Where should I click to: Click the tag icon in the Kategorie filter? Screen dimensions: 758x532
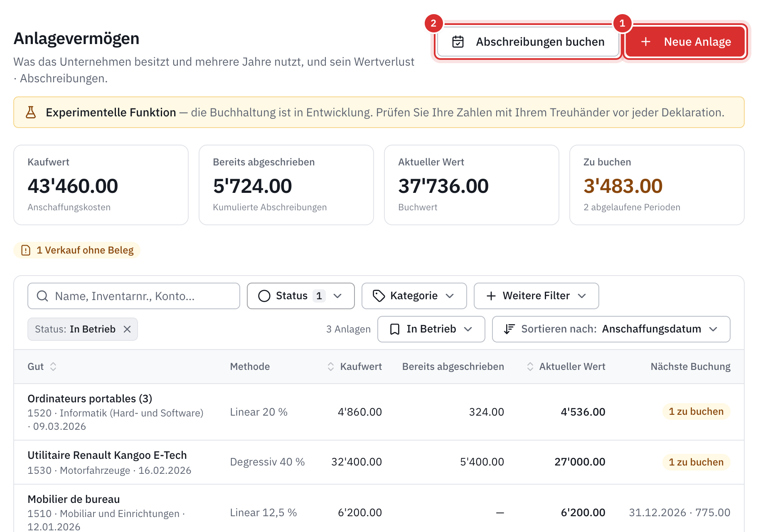379,296
